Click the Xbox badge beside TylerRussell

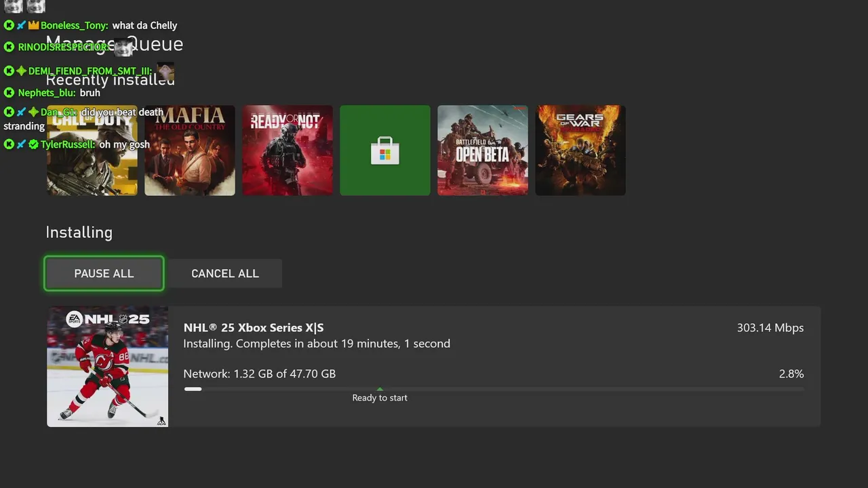[x=9, y=144]
